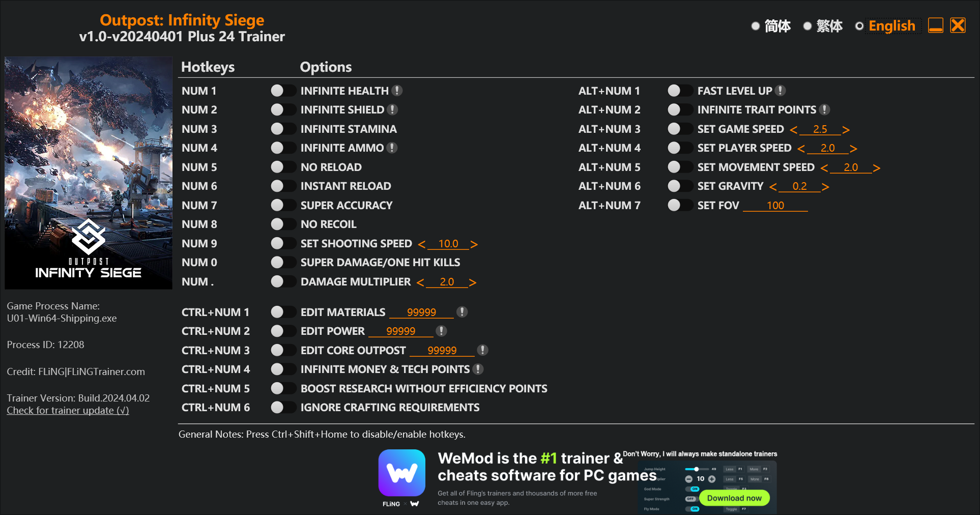
Task: Click the Outpost Infinity Siege cover art
Action: (x=89, y=173)
